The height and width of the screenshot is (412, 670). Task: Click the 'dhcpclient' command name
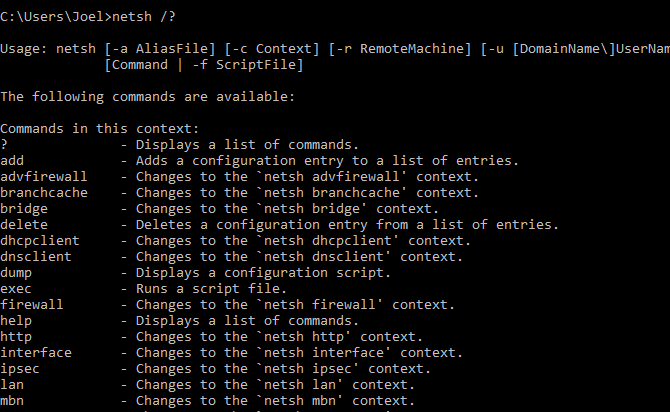40,241
